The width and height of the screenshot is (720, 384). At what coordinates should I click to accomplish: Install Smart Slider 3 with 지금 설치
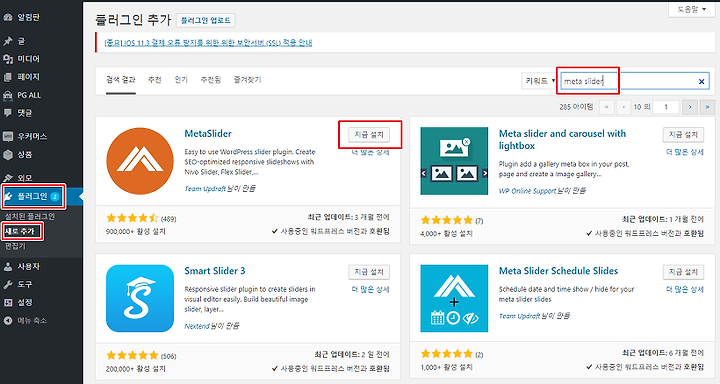coord(369,272)
